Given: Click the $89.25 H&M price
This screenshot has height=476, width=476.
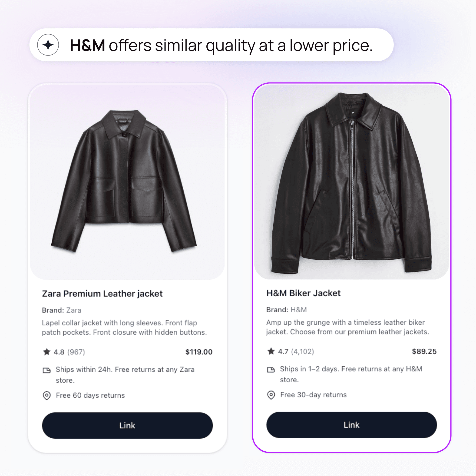Looking at the screenshot, I should click(x=424, y=351).
